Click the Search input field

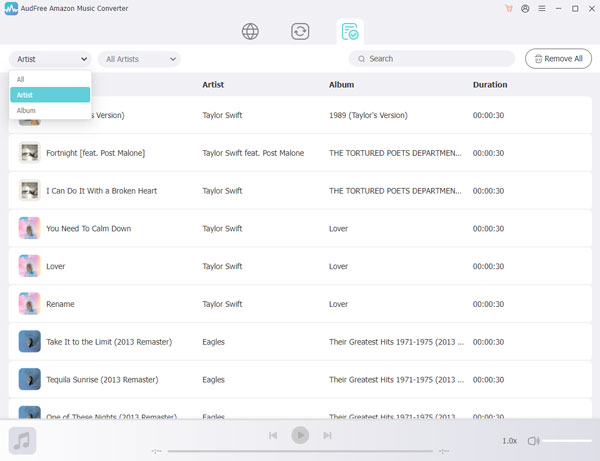coord(432,59)
